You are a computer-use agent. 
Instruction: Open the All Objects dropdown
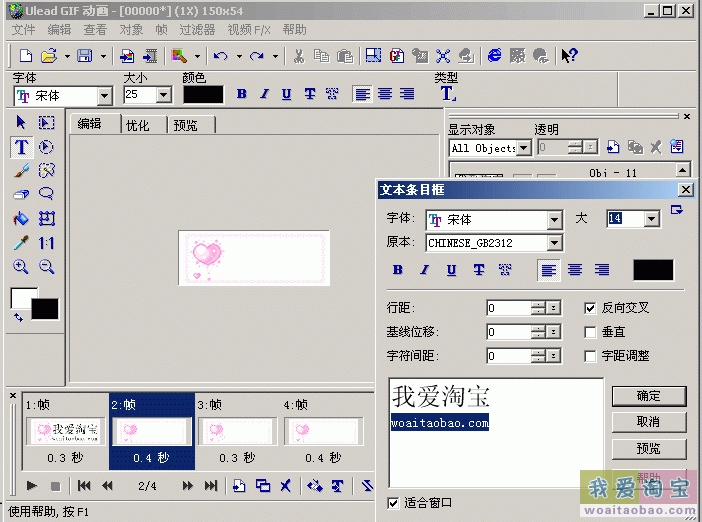tap(523, 148)
